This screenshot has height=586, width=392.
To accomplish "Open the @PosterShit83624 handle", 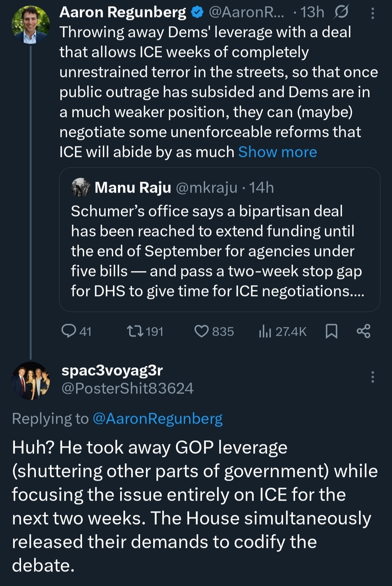I will 127,389.
